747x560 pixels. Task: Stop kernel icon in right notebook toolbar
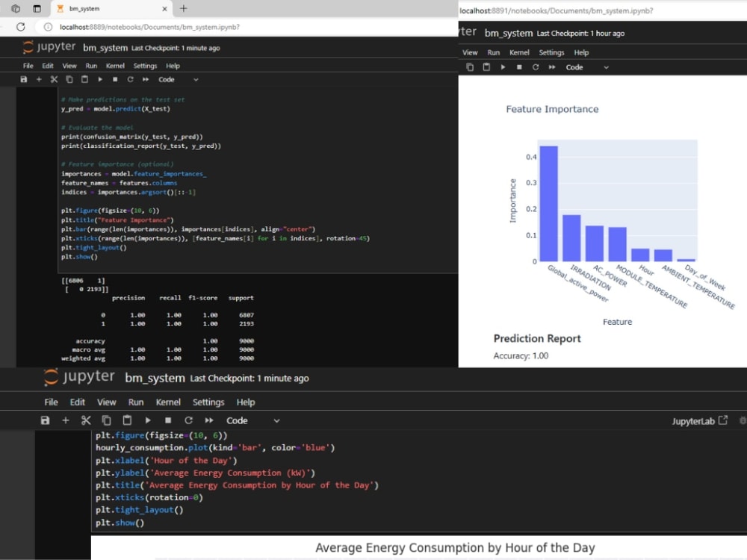[x=519, y=67]
